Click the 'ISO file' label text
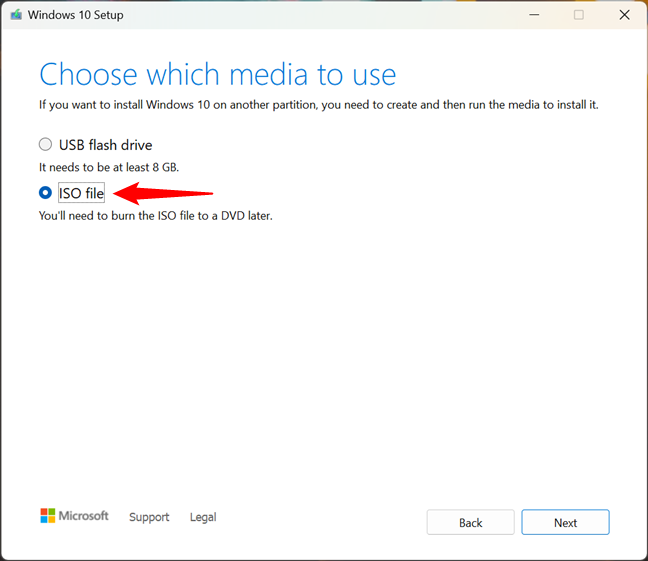The height and width of the screenshot is (561, 648). click(81, 193)
